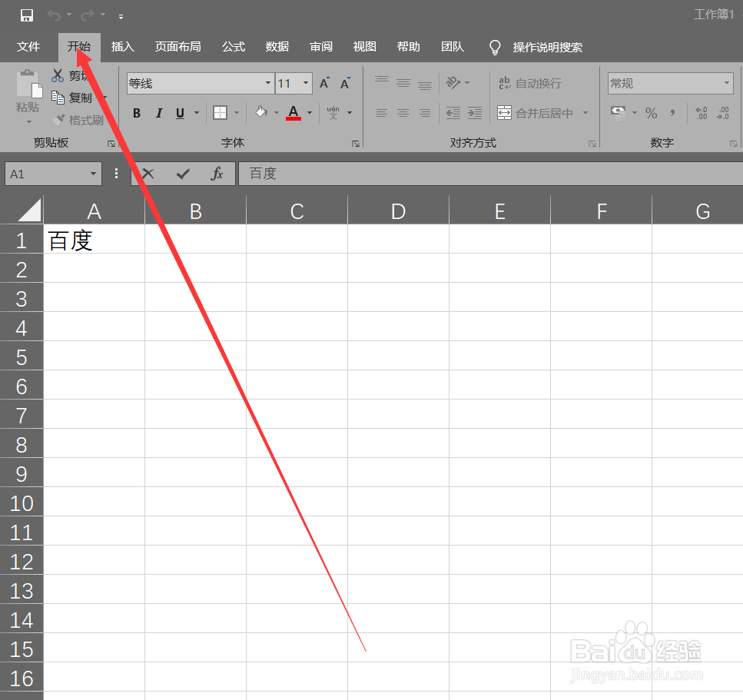Click the increase indent icon
The height and width of the screenshot is (700, 743).
point(475,113)
